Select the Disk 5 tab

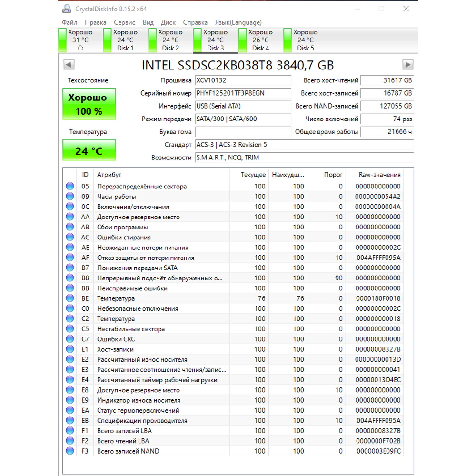click(x=305, y=40)
